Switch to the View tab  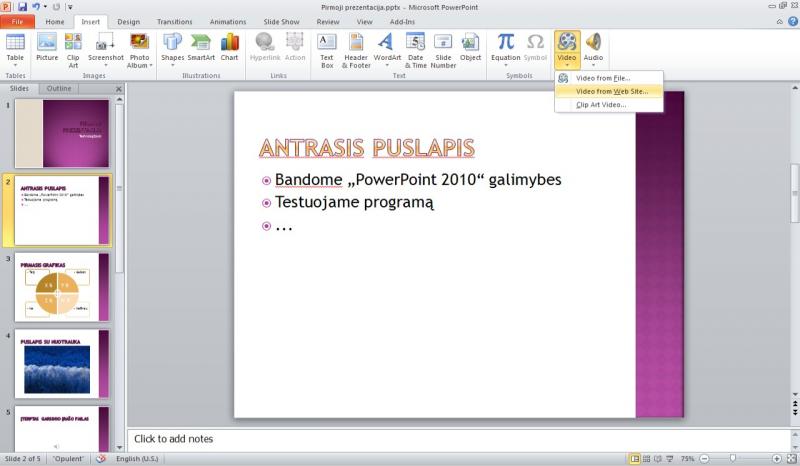click(x=364, y=22)
